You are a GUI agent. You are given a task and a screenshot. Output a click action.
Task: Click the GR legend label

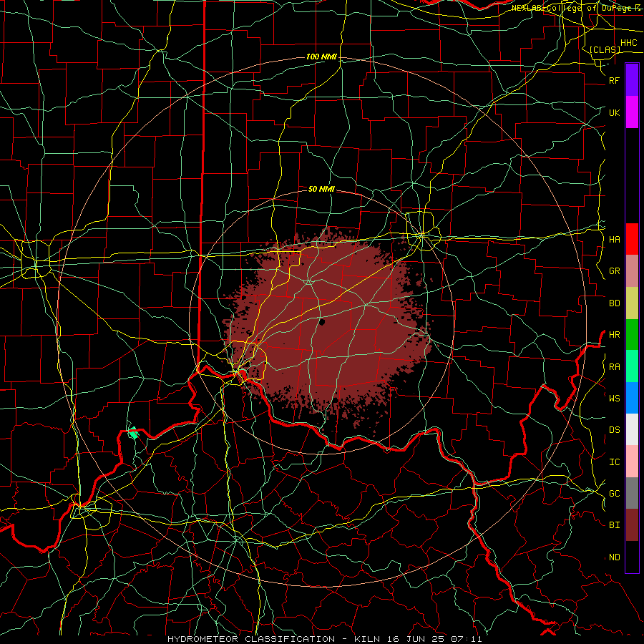(614, 271)
